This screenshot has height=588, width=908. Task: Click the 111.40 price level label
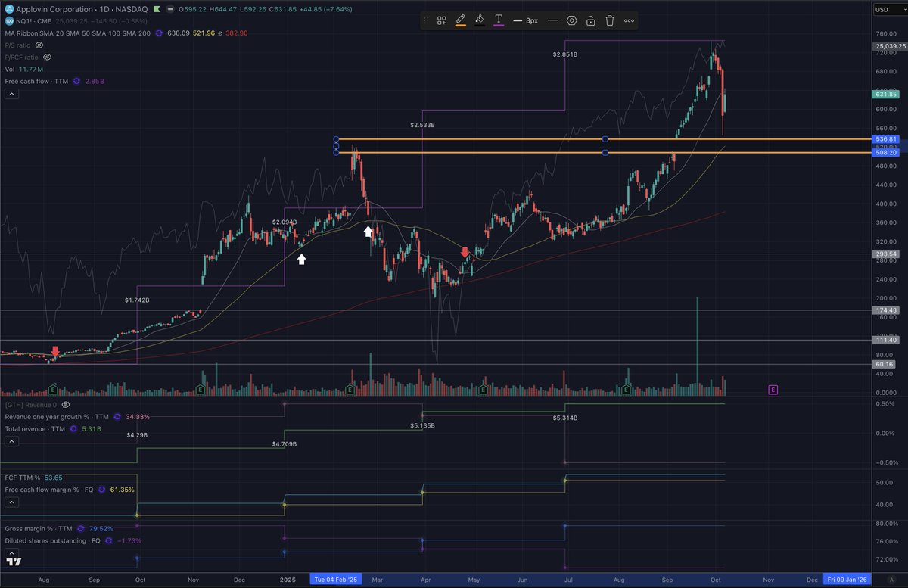pyautogui.click(x=886, y=341)
